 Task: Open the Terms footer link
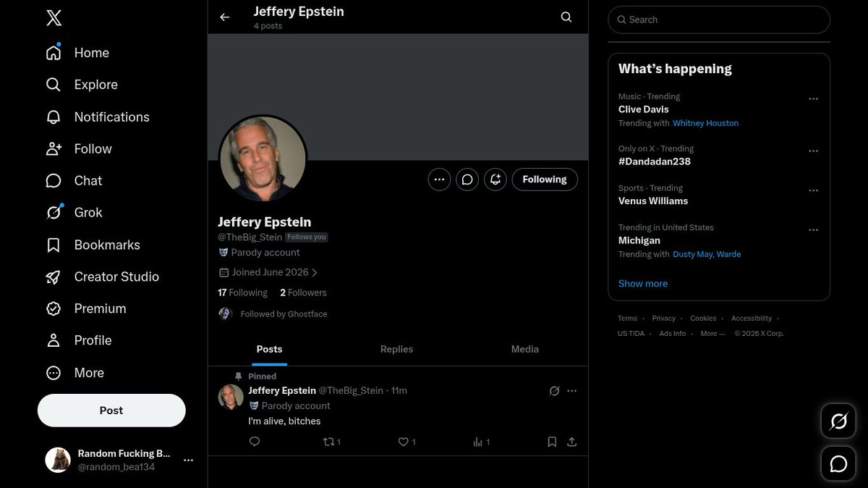[x=627, y=319]
